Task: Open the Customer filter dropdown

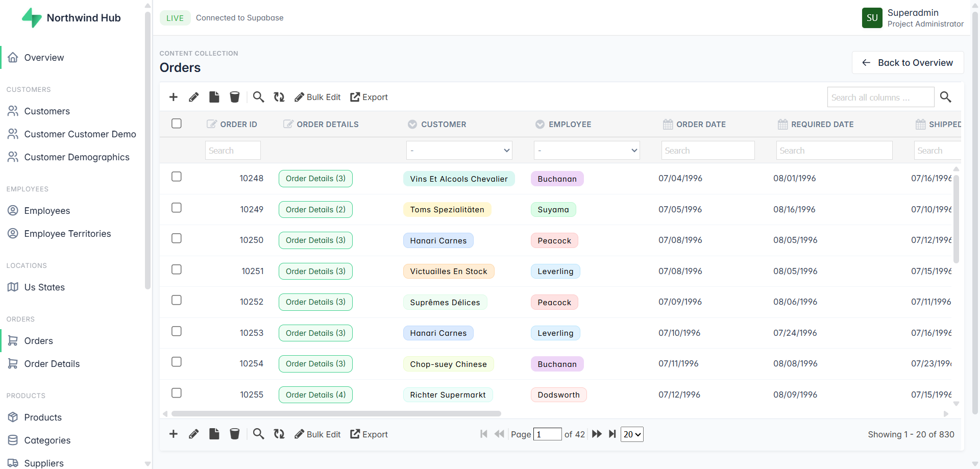Action: [459, 151]
